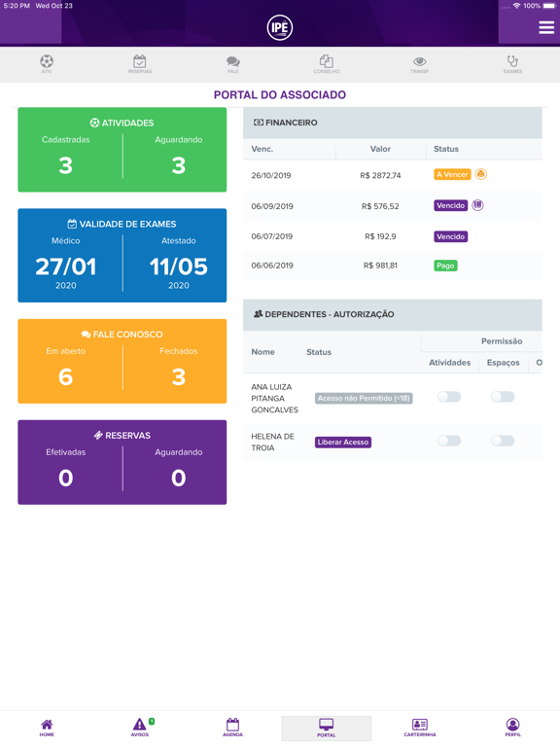This screenshot has width=560, height=747.
Task: Click the name HELENA DE TROIA
Action: pyautogui.click(x=273, y=443)
